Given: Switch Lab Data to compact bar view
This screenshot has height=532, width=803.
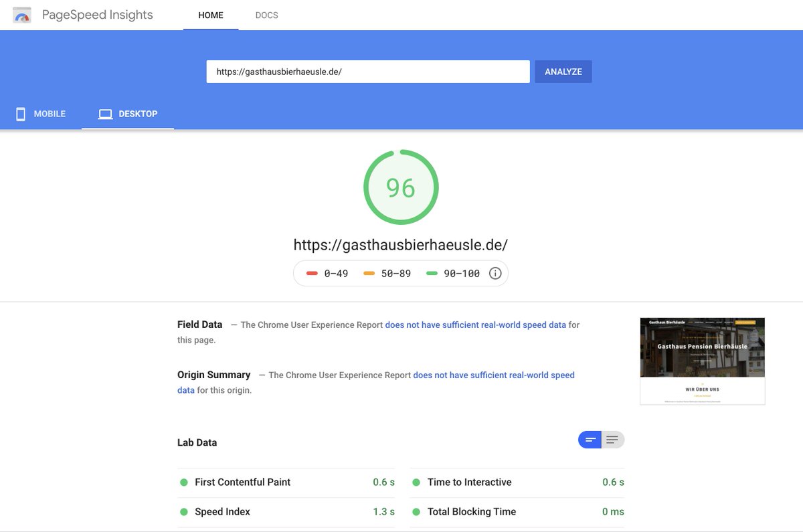Looking at the screenshot, I should click(x=590, y=440).
